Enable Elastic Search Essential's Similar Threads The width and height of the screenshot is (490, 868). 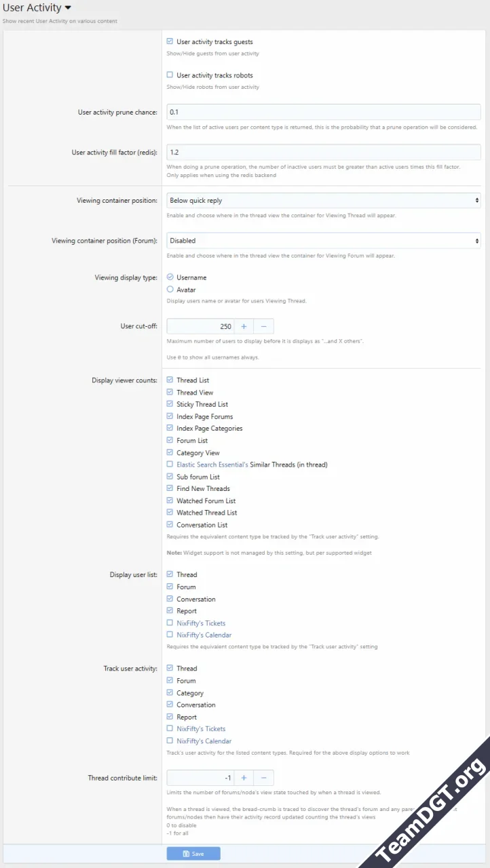[170, 465]
